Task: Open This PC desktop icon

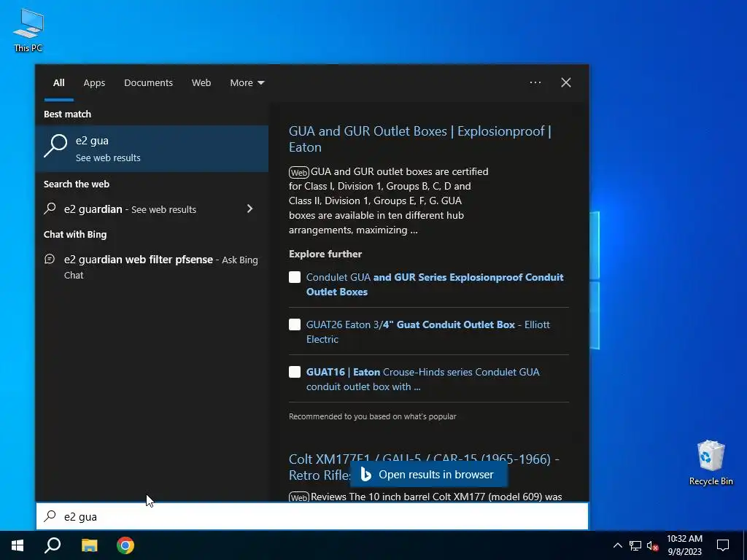Action: tap(28, 31)
